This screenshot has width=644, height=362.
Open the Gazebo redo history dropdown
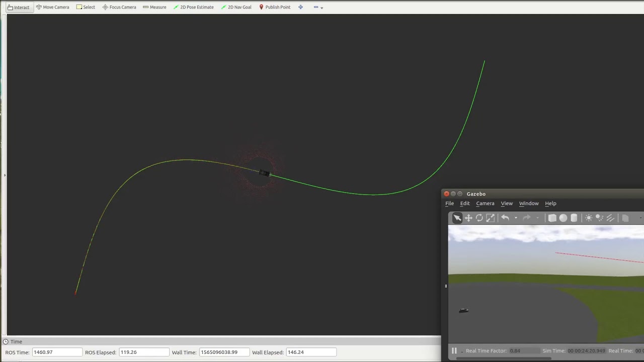point(537,218)
